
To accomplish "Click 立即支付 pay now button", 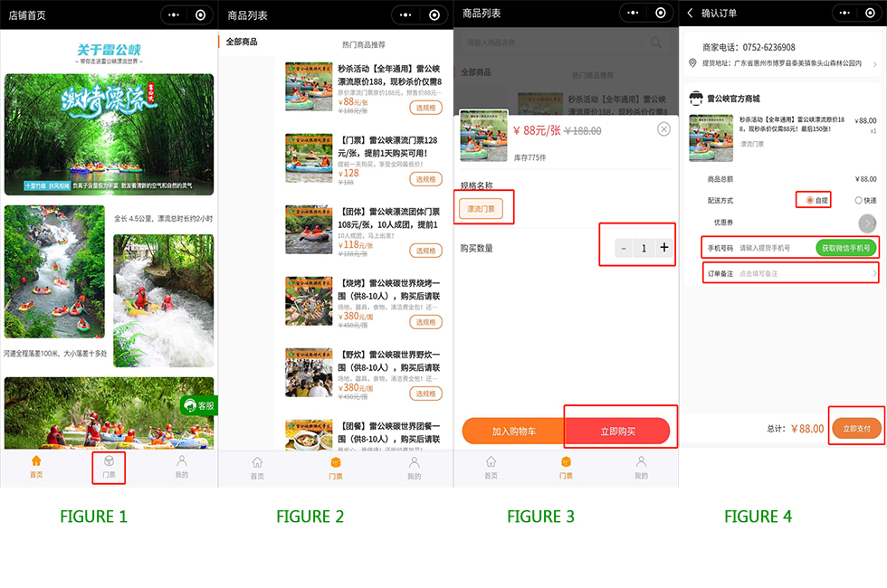I will click(856, 429).
